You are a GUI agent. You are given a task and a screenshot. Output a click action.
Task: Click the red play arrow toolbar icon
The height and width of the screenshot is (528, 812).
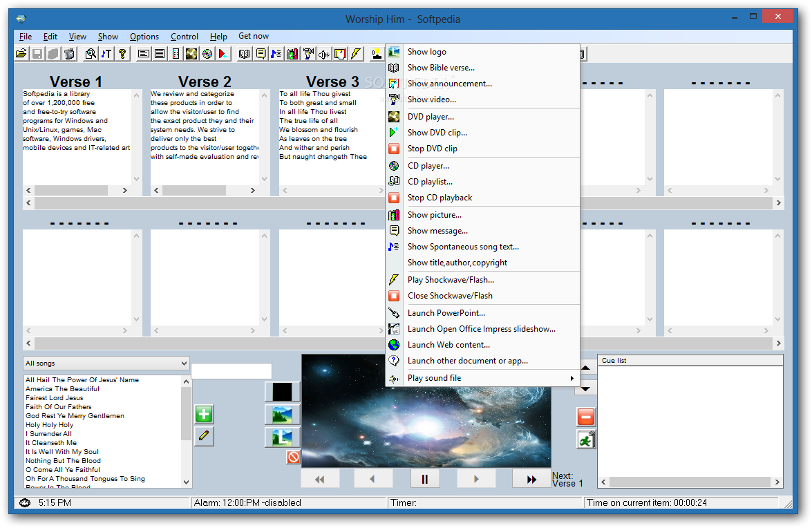224,53
